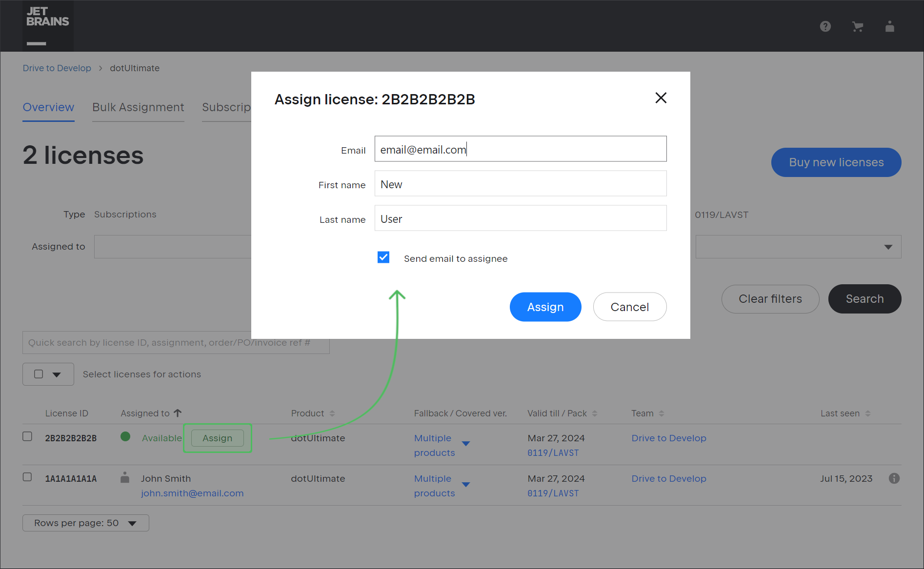Open the Rows per page dropdown
Screen dimensions: 924x569
click(x=86, y=523)
